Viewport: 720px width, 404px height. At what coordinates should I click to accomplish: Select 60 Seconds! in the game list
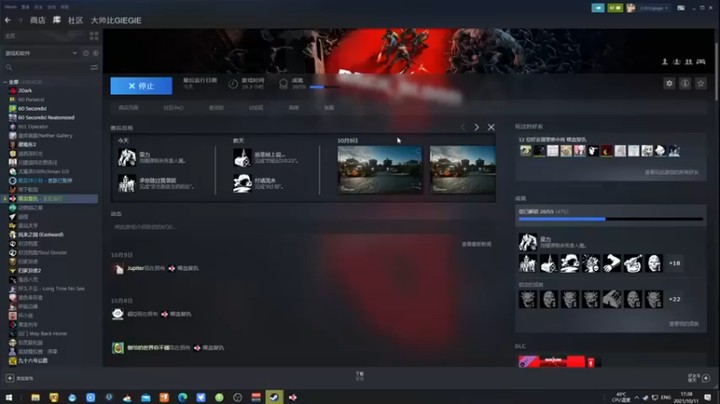tap(32, 109)
